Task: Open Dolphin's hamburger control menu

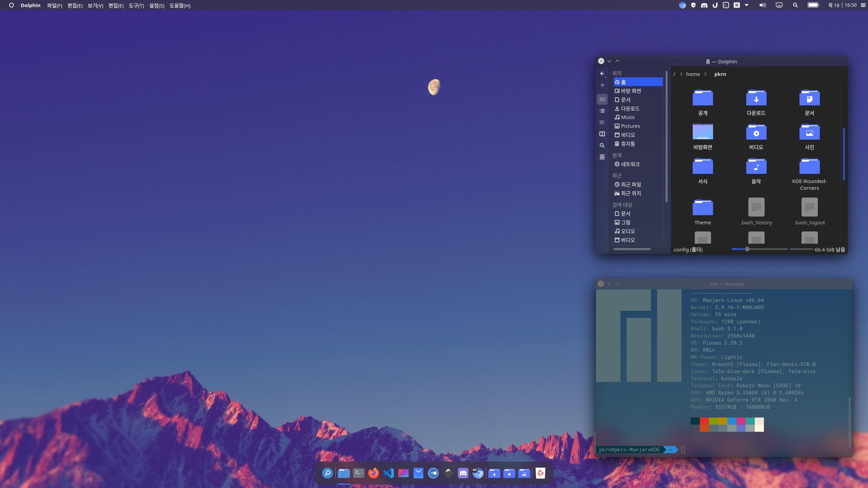Action: pos(602,157)
